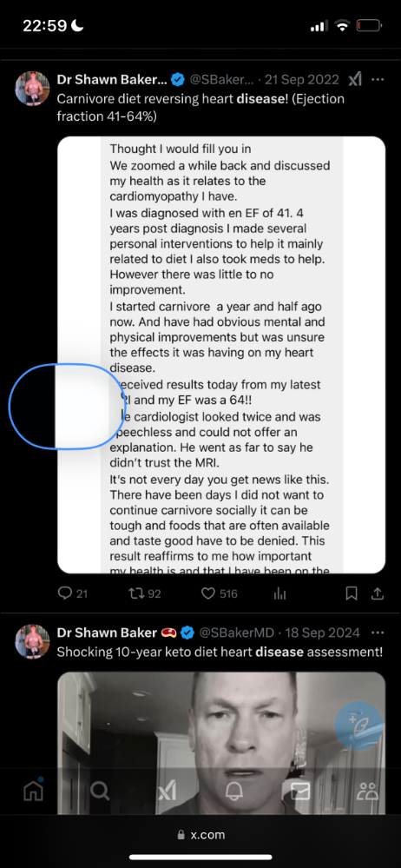
Task: Open Grok icon beside 21 Sep 2022
Action: pyautogui.click(x=354, y=80)
